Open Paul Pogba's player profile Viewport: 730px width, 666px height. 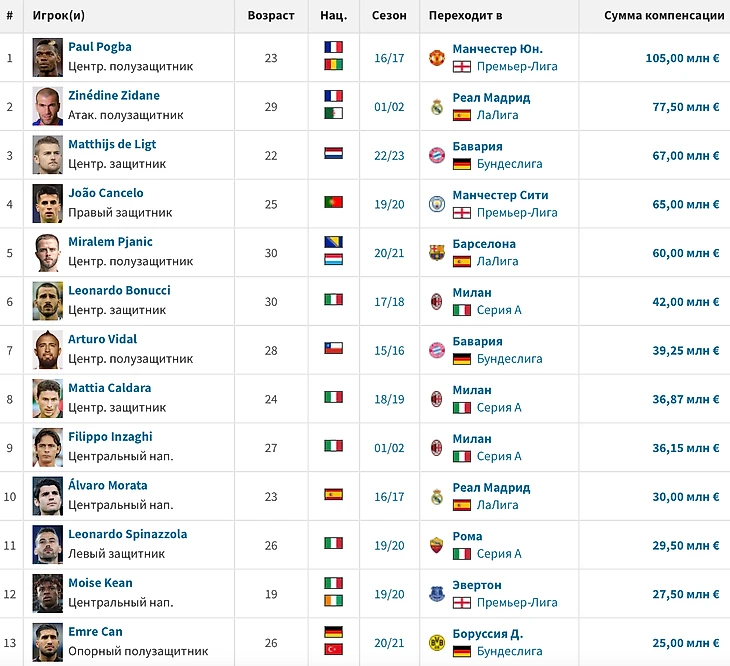pyautogui.click(x=100, y=47)
